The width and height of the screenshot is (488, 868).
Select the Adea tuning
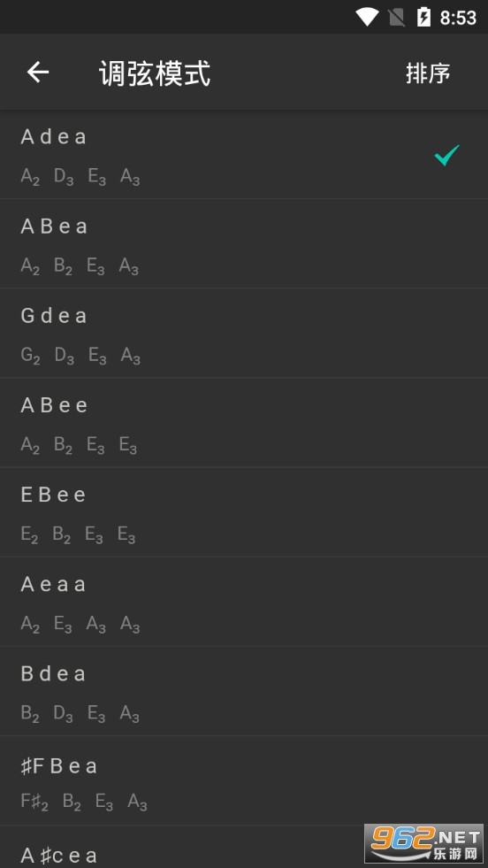pyautogui.click(x=244, y=155)
